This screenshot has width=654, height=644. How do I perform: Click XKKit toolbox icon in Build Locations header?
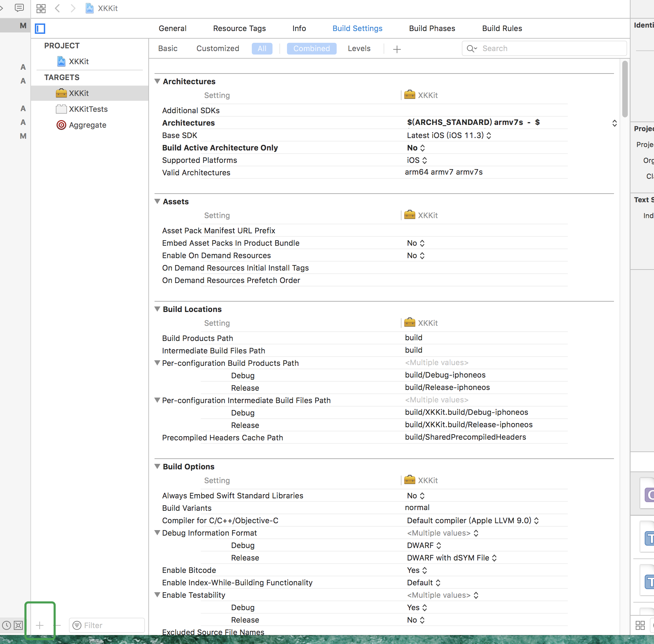[x=410, y=322]
